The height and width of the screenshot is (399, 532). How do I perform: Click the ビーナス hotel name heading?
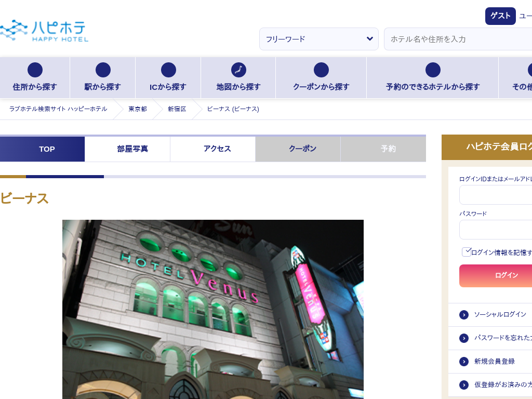point(24,198)
